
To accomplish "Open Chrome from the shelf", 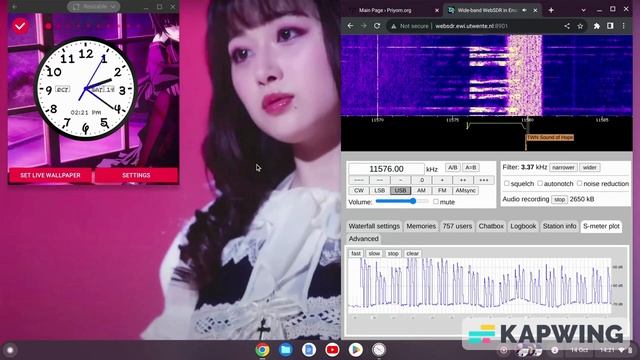I will click(262, 350).
